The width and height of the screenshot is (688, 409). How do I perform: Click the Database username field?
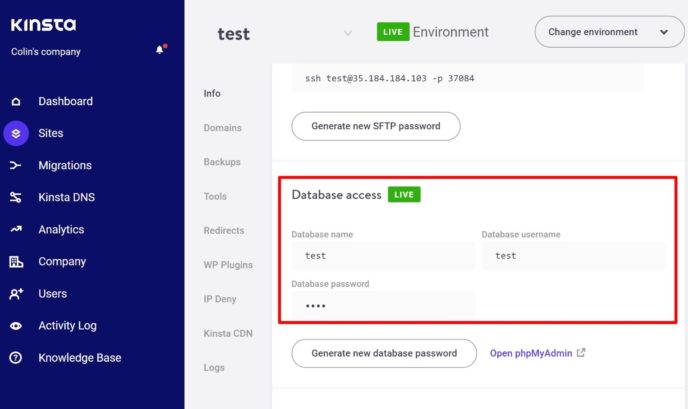(573, 255)
